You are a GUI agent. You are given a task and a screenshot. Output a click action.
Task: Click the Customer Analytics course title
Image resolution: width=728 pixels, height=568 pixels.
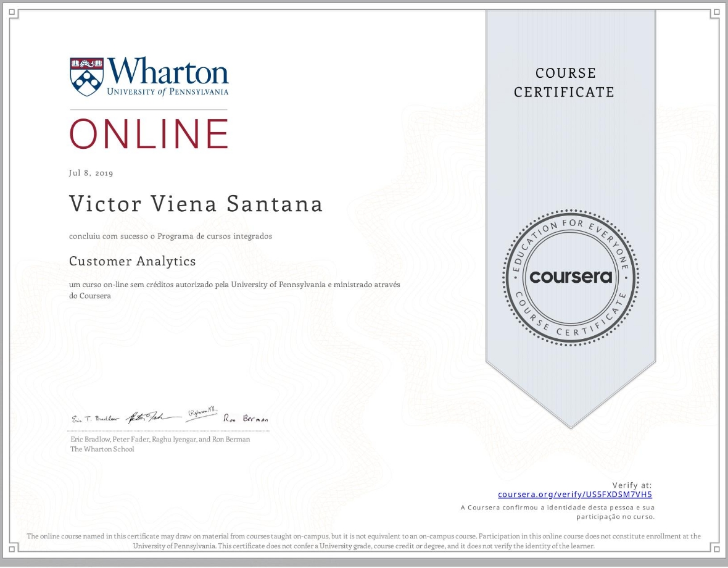click(132, 261)
